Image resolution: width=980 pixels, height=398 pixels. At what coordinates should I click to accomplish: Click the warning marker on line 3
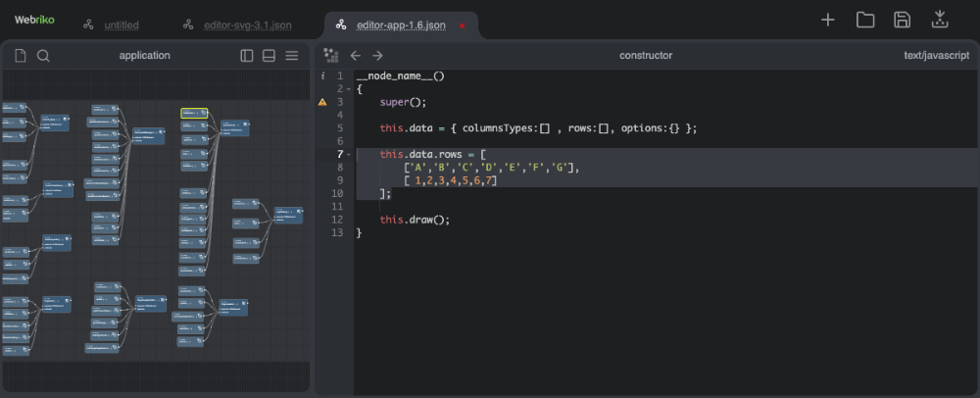[x=322, y=102]
